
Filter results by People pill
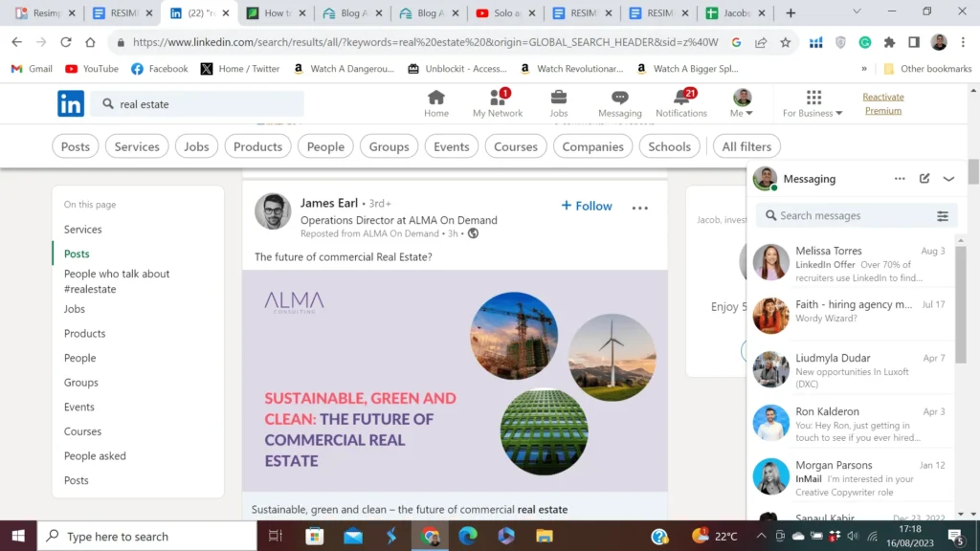click(325, 146)
